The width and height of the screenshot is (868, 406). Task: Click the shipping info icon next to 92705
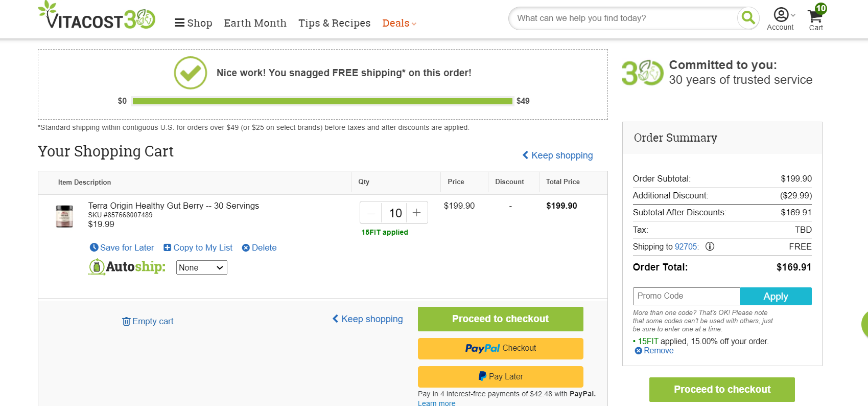[710, 246]
